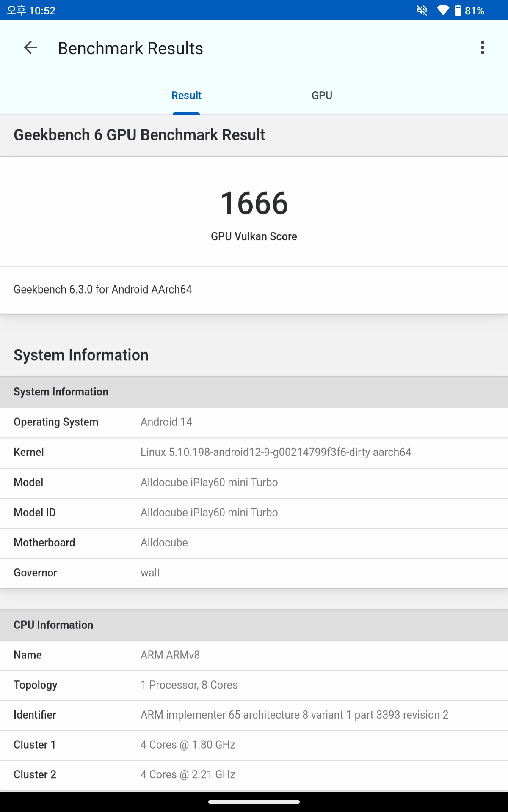Screen dimensions: 508x812
Task: Tap the Motherboard value Alldocube
Action: tap(164, 543)
